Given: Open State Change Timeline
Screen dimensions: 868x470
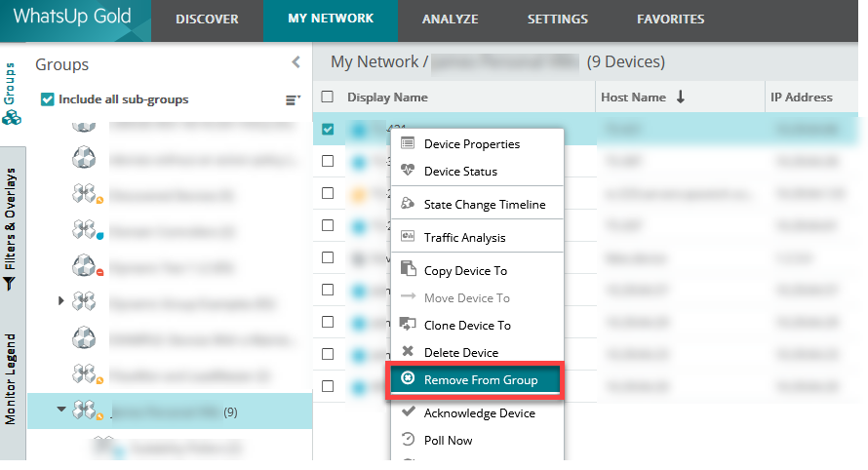Looking at the screenshot, I should pos(477,204).
